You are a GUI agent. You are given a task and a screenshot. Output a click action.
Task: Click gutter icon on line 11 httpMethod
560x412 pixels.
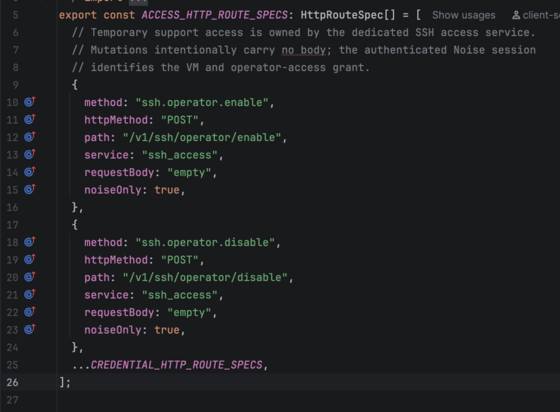tap(30, 119)
